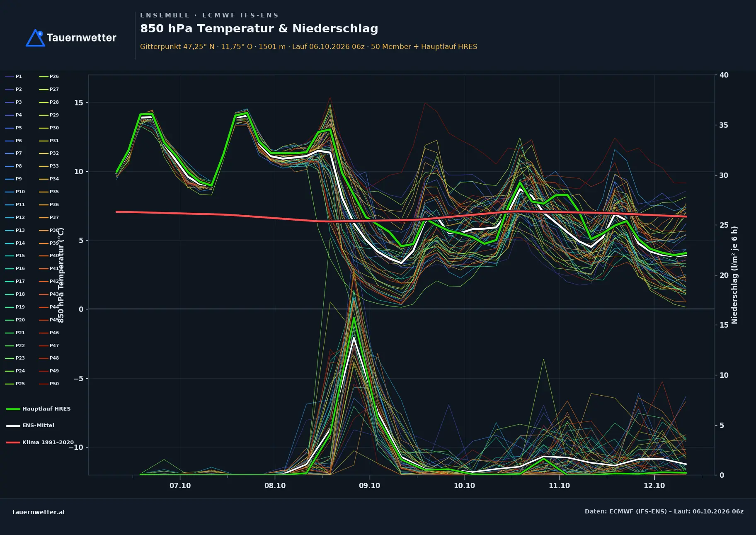Click the Gitterpunkt coordinates subtitle line

[x=309, y=46]
